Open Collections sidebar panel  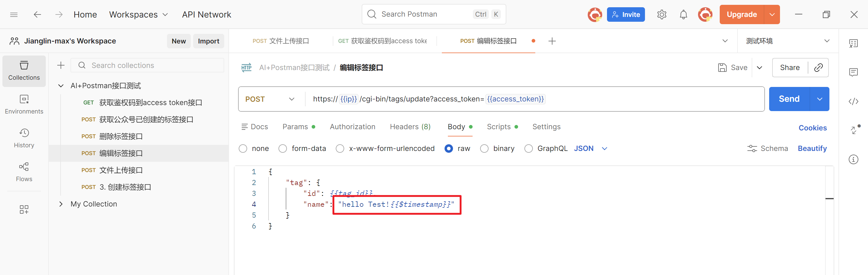(x=24, y=71)
